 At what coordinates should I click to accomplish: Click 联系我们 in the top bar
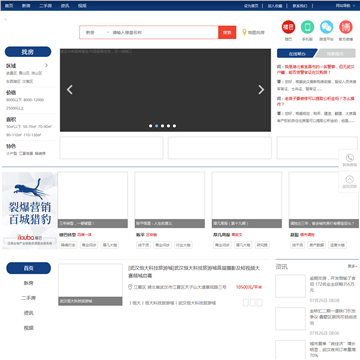300,6
